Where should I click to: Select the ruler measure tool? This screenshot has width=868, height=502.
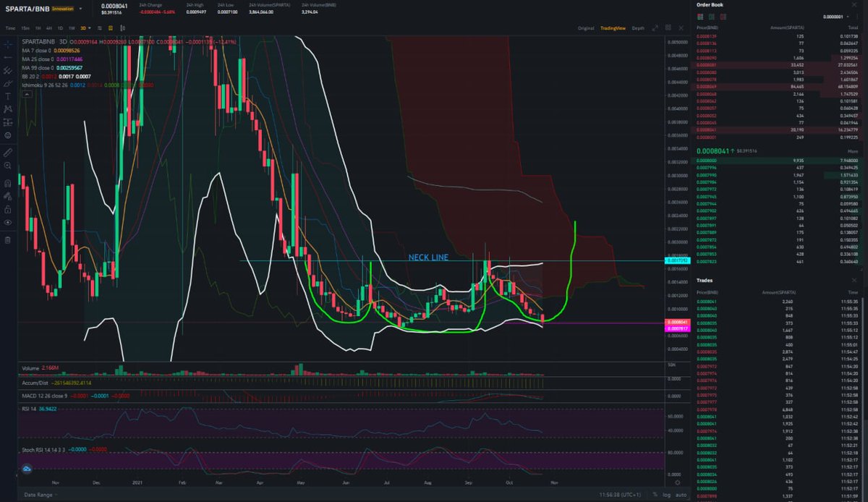point(8,153)
